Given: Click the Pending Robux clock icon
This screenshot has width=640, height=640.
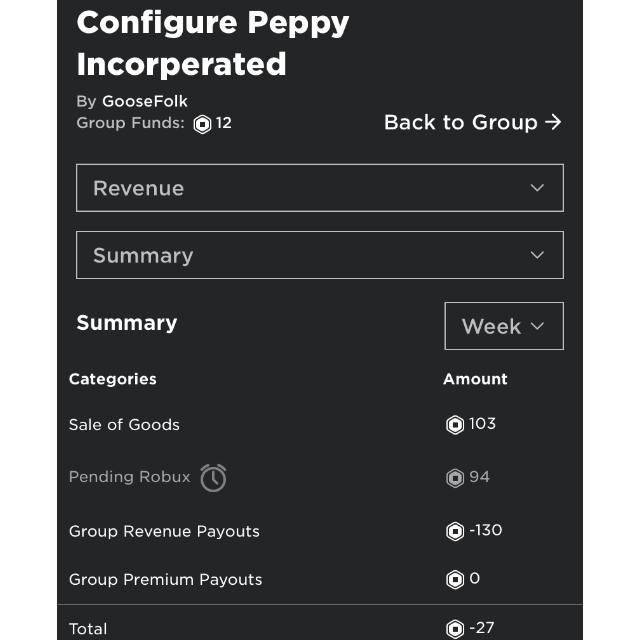Looking at the screenshot, I should point(213,478).
